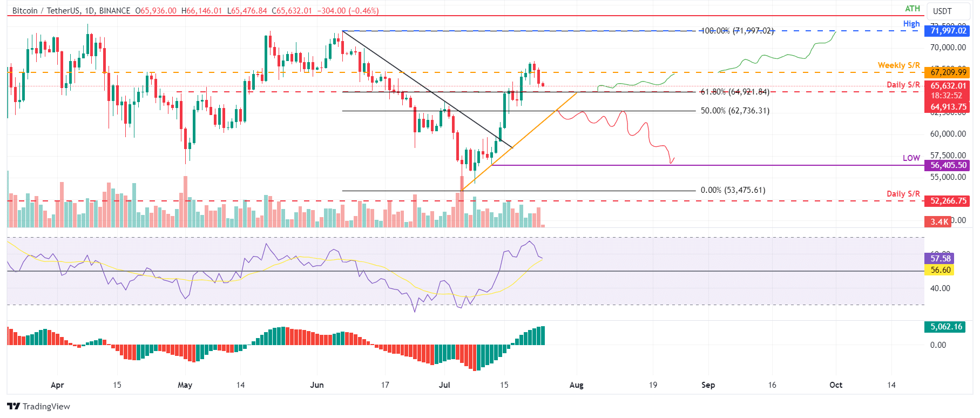This screenshot has width=980, height=418.
Task: Click the 17 date axis label
Action: tap(385, 385)
